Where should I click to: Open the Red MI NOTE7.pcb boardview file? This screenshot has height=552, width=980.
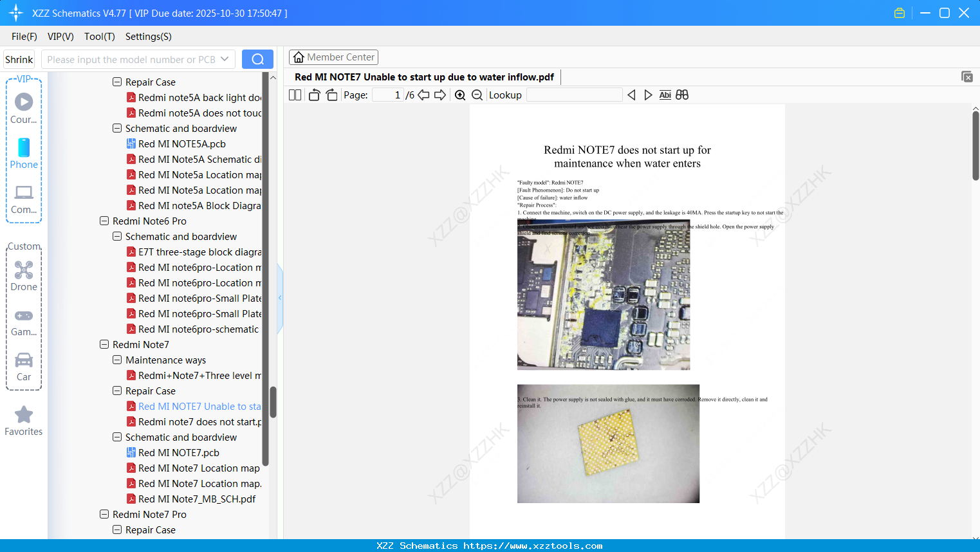tap(179, 453)
